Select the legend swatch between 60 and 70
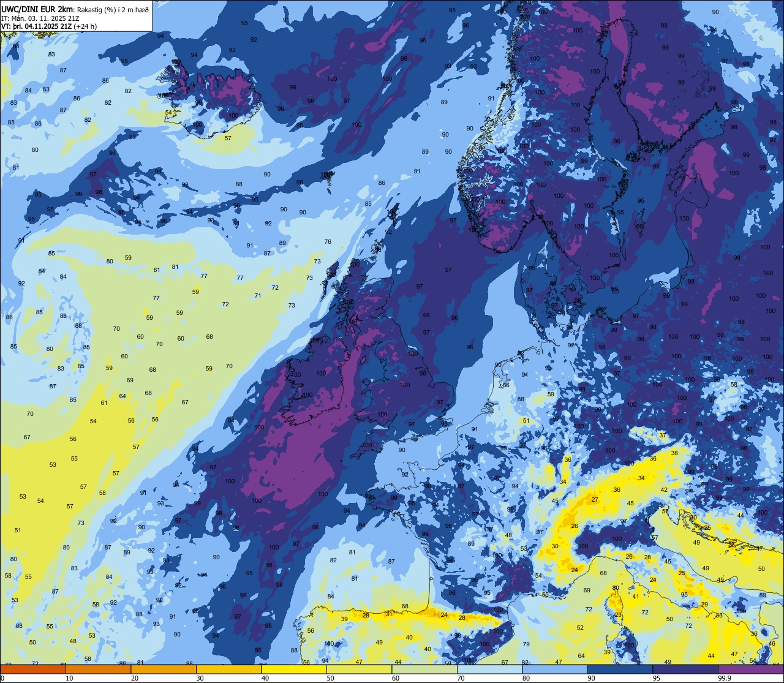784x683 pixels. click(424, 670)
